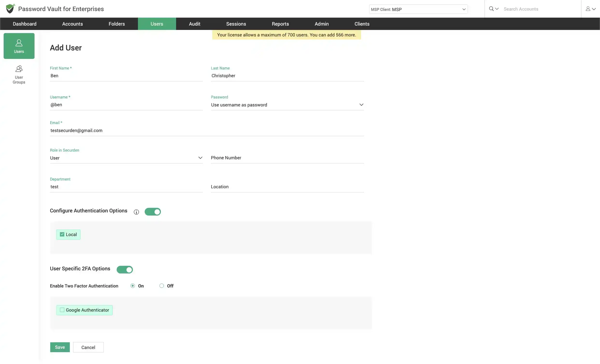Click the Save button
Image resolution: width=600 pixels, height=364 pixels.
(x=60, y=347)
